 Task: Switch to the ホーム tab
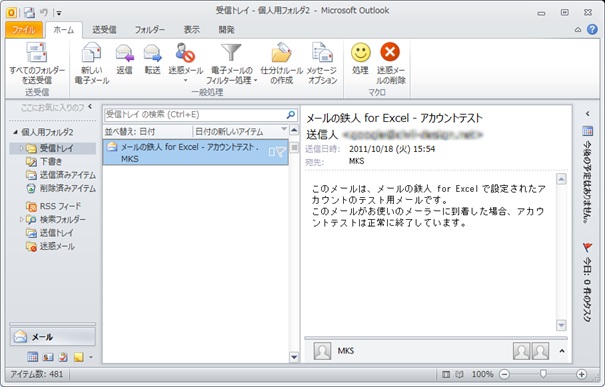[64, 30]
